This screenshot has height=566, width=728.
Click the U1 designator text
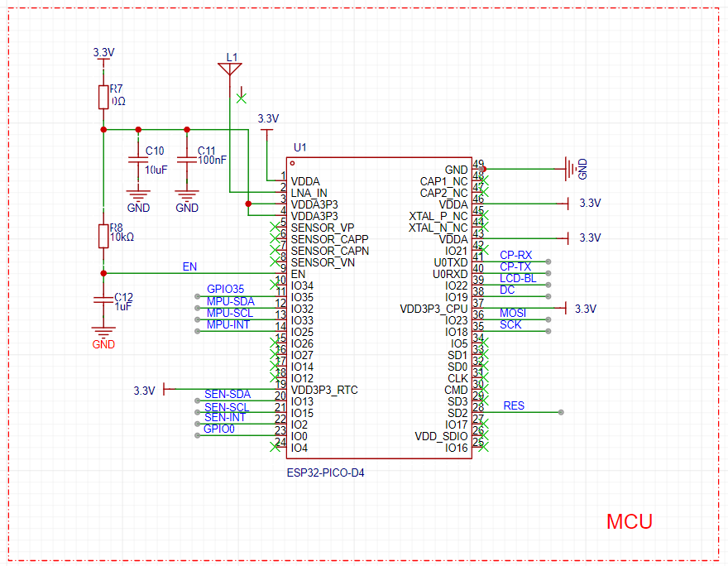(300, 147)
